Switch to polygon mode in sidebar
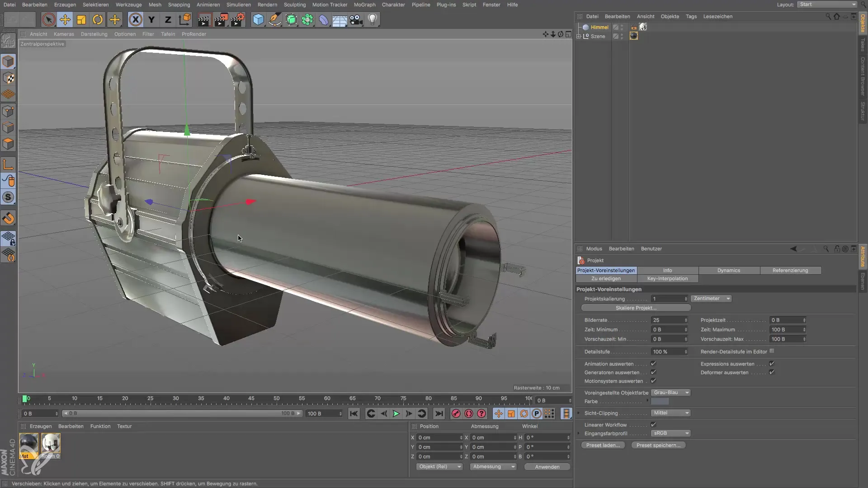This screenshot has width=868, height=488. tap(8, 144)
